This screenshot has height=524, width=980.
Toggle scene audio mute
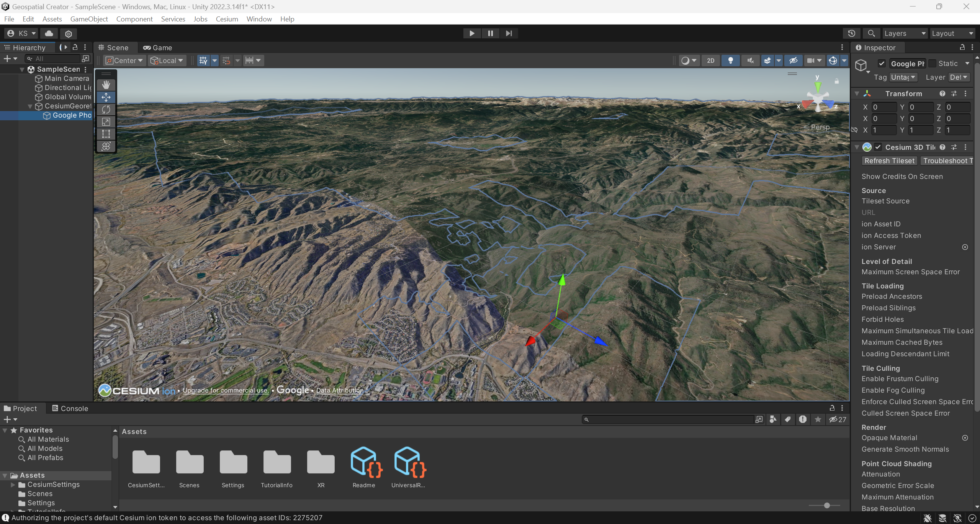coord(750,61)
